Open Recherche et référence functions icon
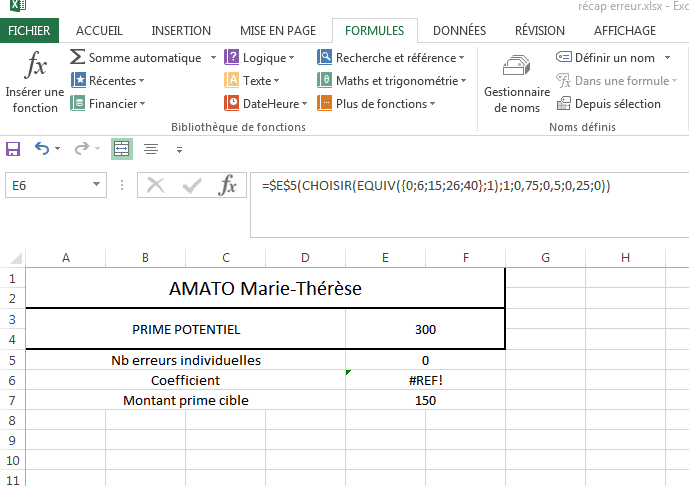 click(325, 57)
